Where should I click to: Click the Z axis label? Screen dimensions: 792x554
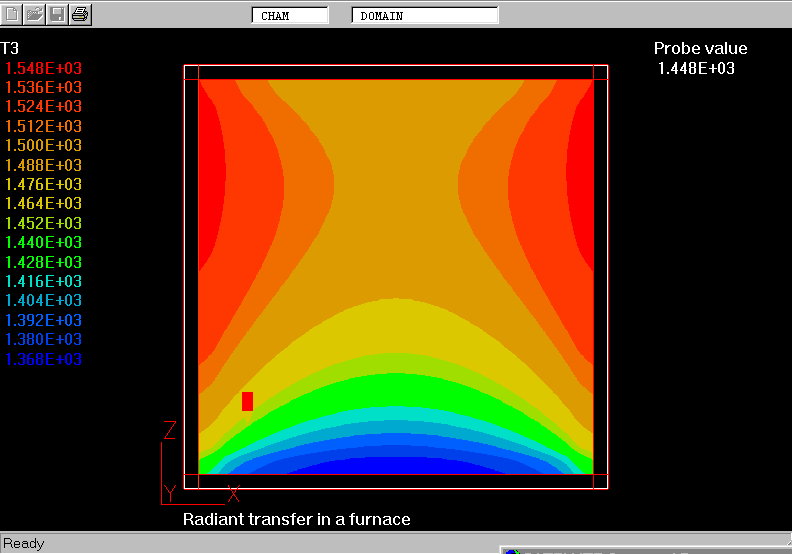tap(170, 431)
